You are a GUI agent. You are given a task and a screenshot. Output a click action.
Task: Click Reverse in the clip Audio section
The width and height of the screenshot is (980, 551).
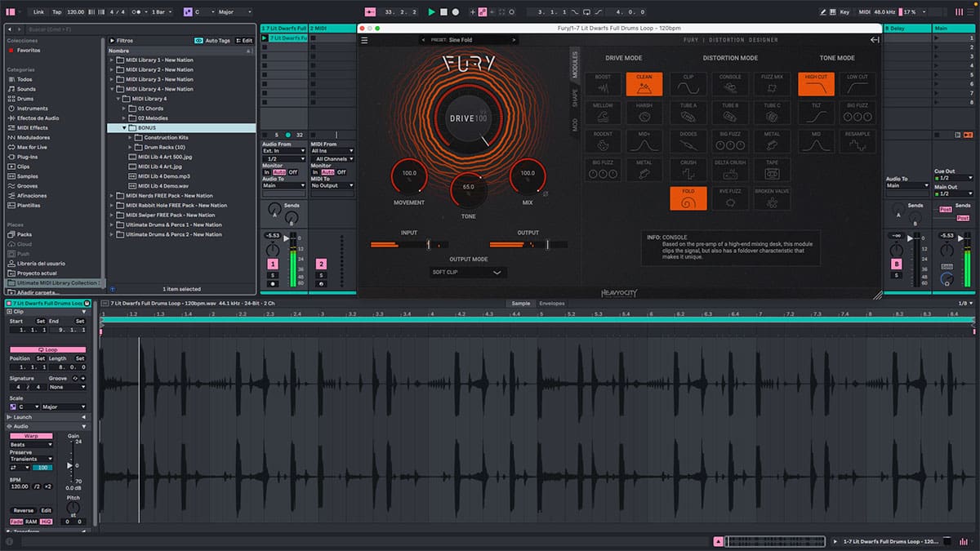point(24,510)
